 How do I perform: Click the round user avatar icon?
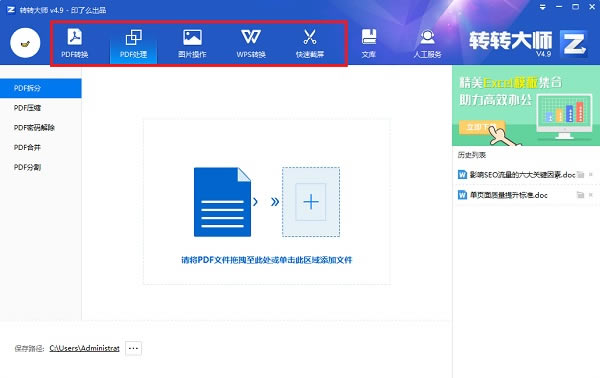pyautogui.click(x=25, y=43)
